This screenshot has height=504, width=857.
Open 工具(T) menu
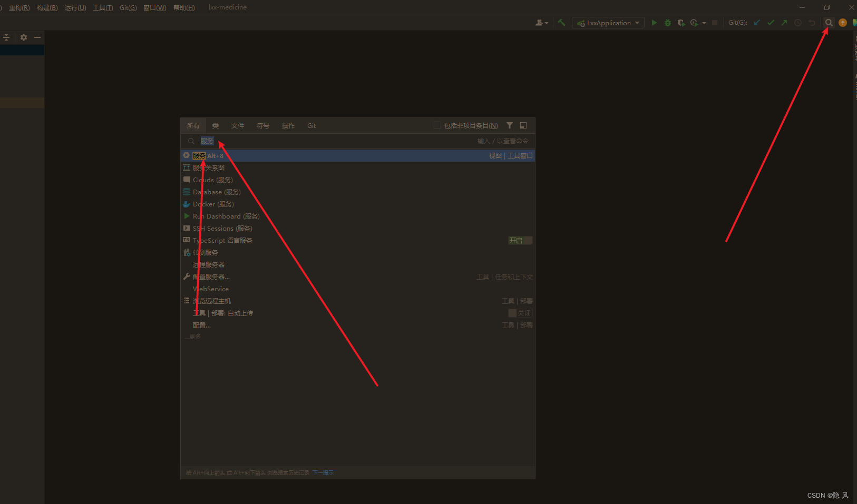(103, 8)
